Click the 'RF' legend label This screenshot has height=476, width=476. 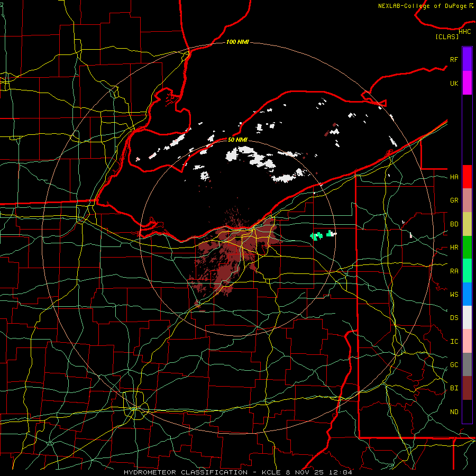pyautogui.click(x=454, y=59)
